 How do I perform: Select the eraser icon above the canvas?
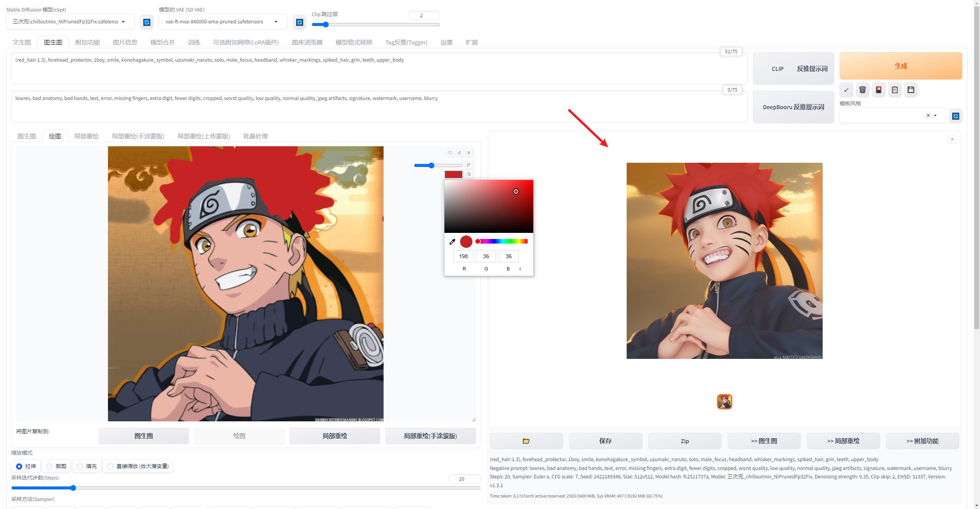click(x=459, y=153)
